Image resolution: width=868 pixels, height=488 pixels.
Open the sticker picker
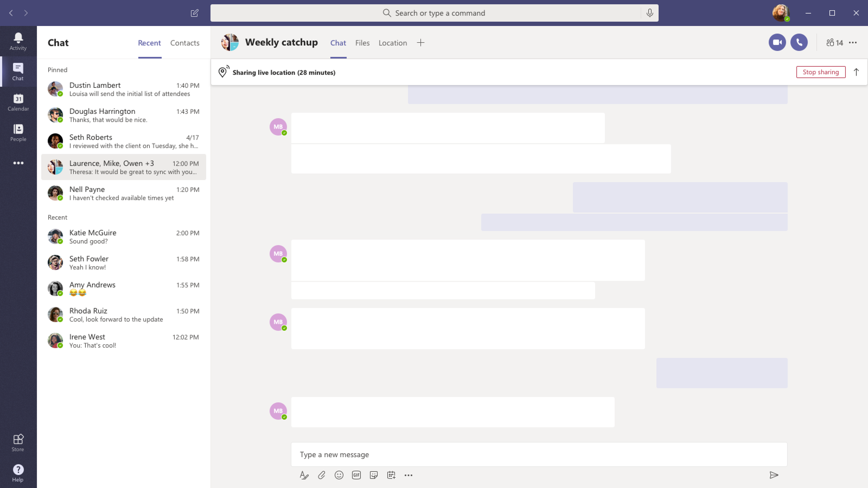[374, 475]
